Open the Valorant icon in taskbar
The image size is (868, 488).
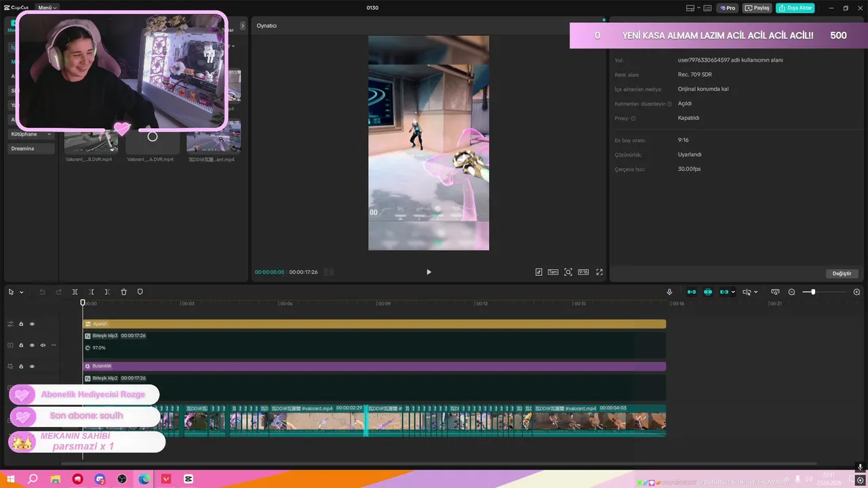click(x=166, y=479)
